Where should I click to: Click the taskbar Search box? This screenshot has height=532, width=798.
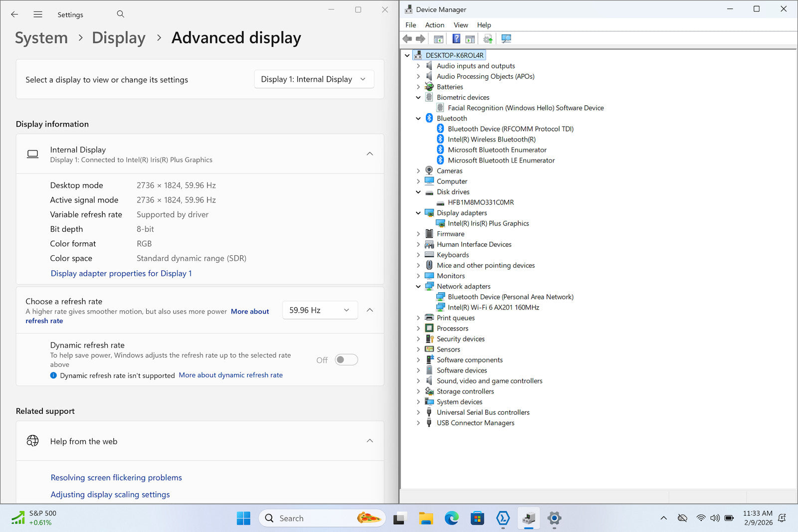coord(319,519)
